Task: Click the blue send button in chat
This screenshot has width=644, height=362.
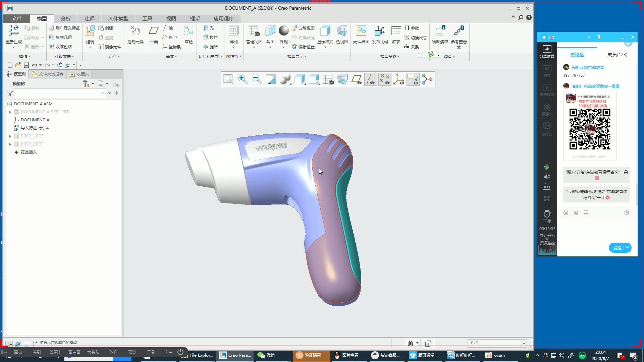Action: pyautogui.click(x=617, y=248)
